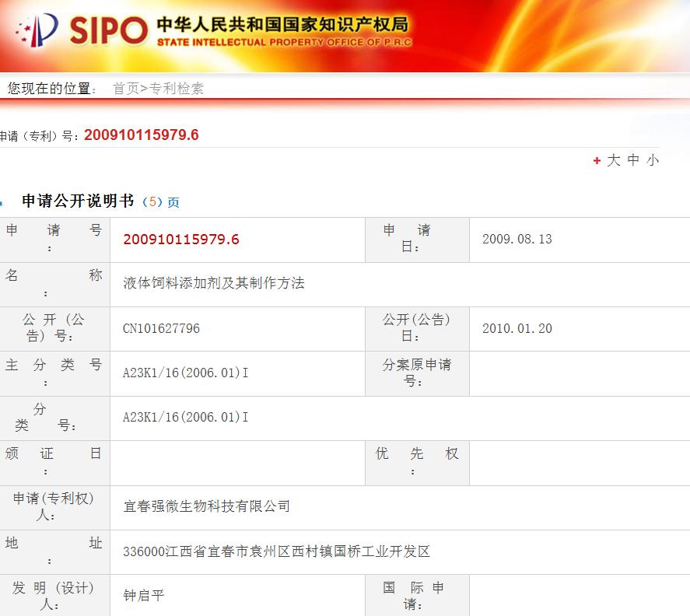Set font size to 中 (medium)

[x=633, y=160]
